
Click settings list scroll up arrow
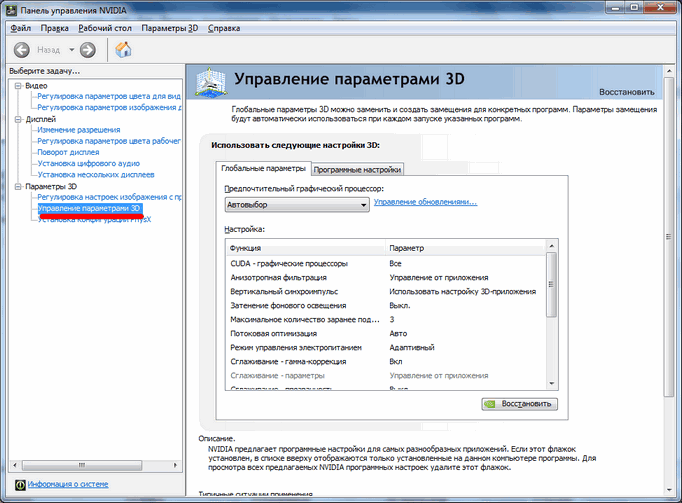552,246
